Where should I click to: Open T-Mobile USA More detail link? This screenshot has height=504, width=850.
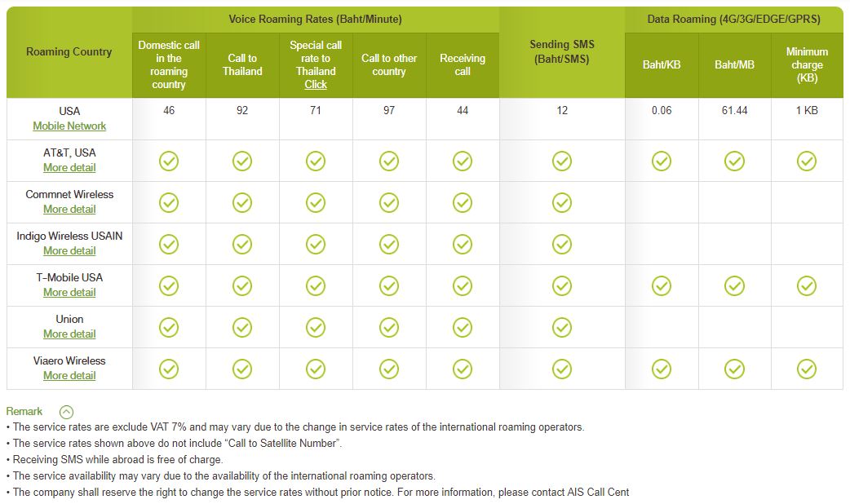click(69, 292)
